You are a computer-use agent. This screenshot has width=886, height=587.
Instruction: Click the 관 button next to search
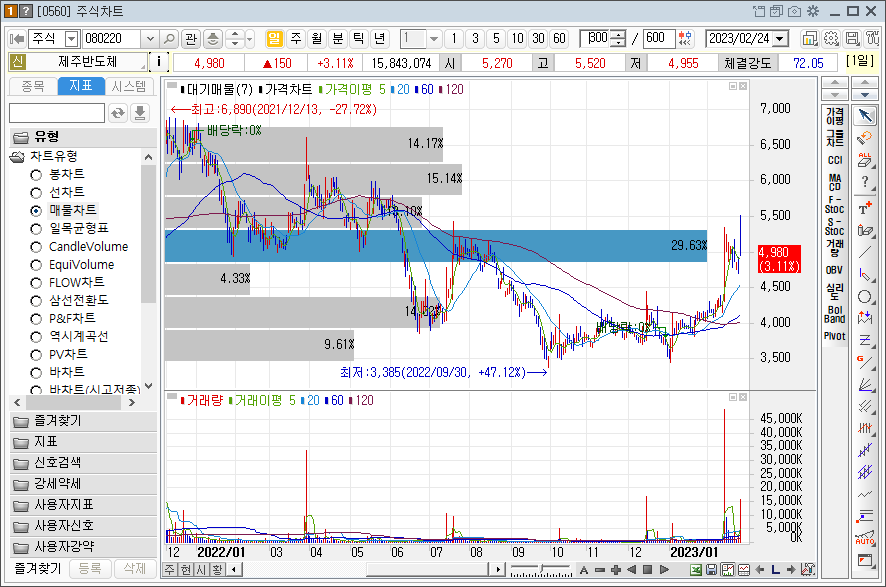pos(190,38)
